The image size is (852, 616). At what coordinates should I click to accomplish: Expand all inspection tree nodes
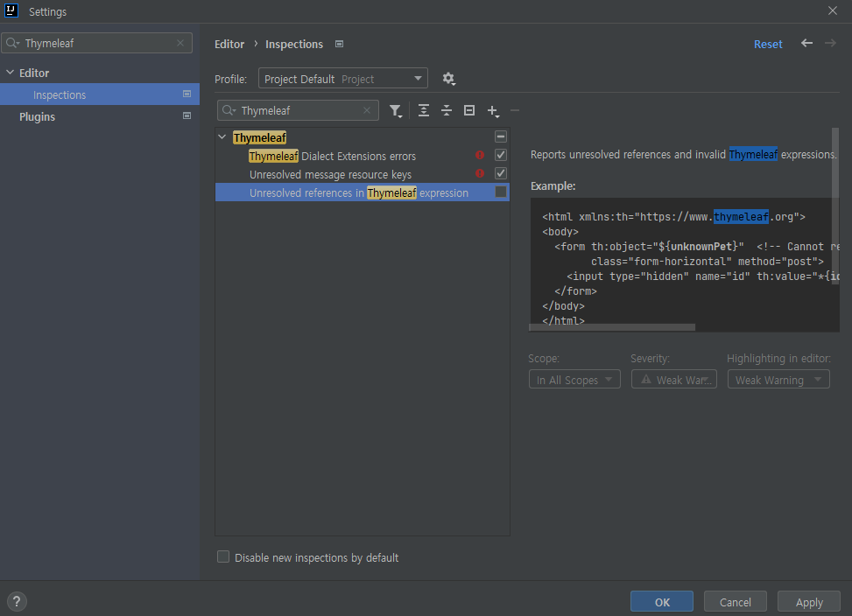[424, 111]
